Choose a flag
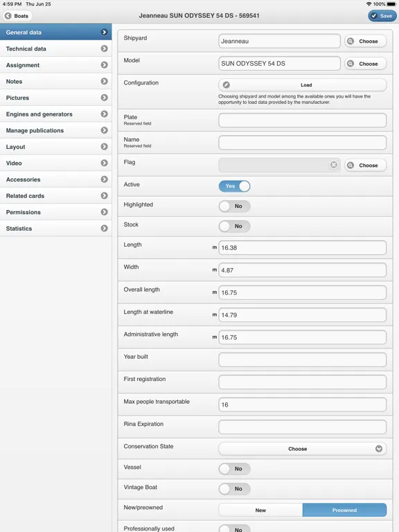 point(366,166)
